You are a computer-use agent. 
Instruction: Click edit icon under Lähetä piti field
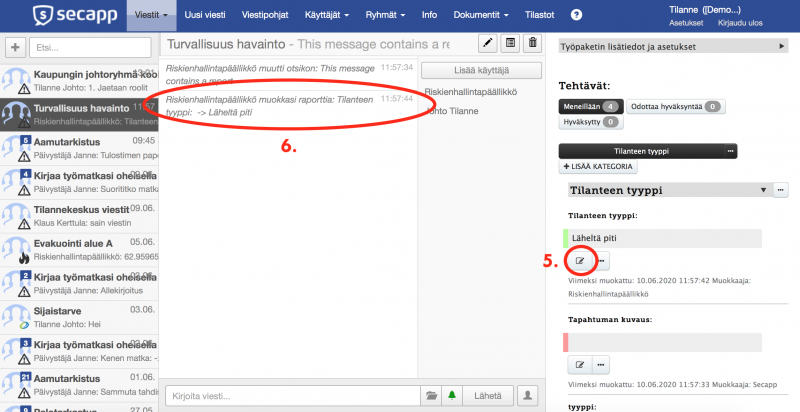click(x=580, y=261)
